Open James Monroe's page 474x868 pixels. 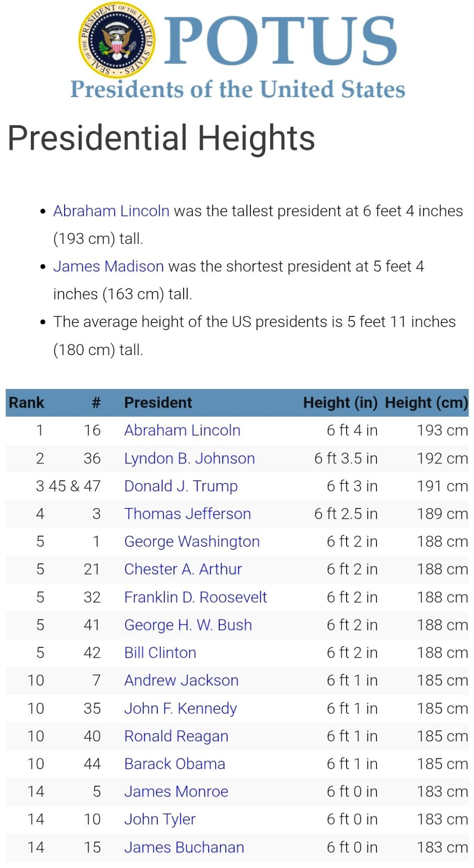point(176,791)
